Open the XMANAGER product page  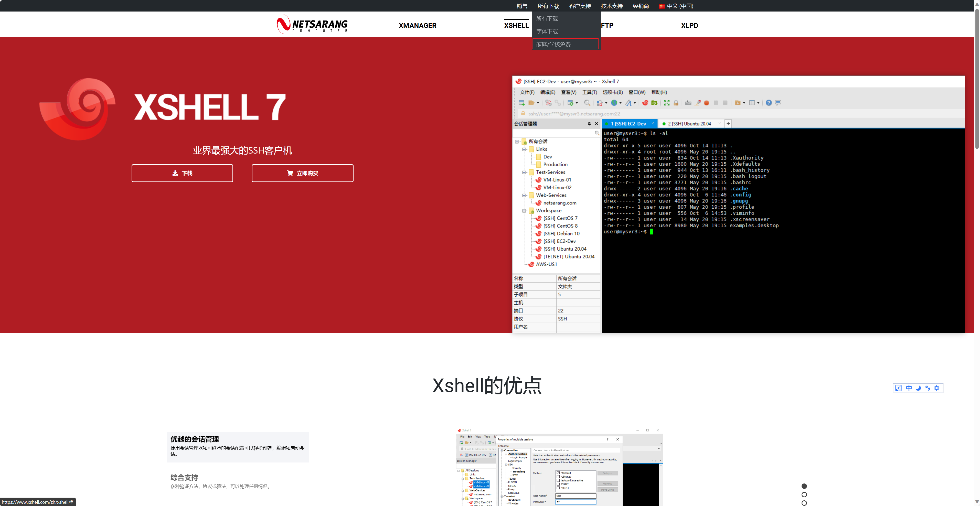[x=417, y=26]
